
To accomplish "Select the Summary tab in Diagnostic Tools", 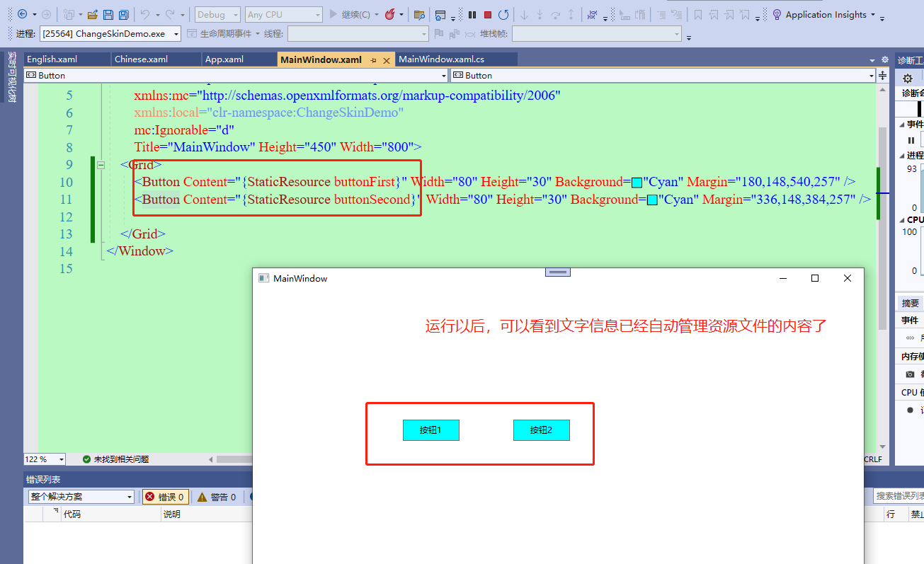I will (910, 303).
